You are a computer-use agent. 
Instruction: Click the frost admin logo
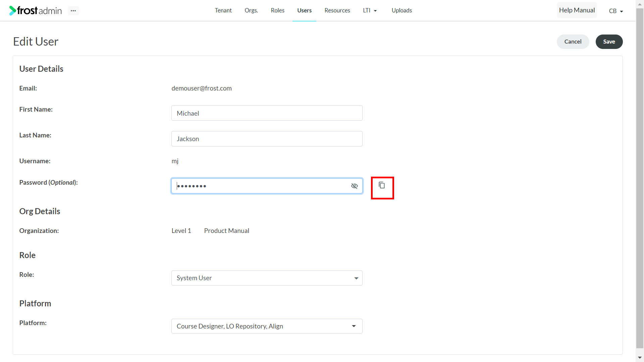(36, 11)
